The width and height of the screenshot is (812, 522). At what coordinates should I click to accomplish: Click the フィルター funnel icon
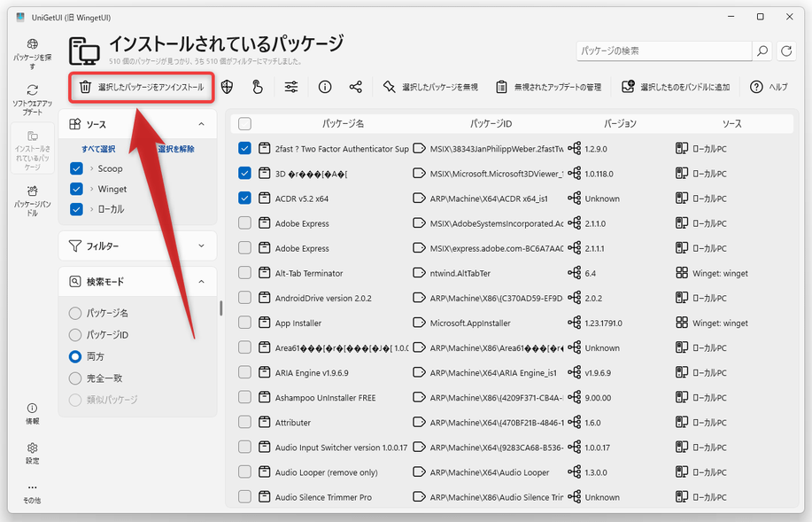(x=75, y=245)
